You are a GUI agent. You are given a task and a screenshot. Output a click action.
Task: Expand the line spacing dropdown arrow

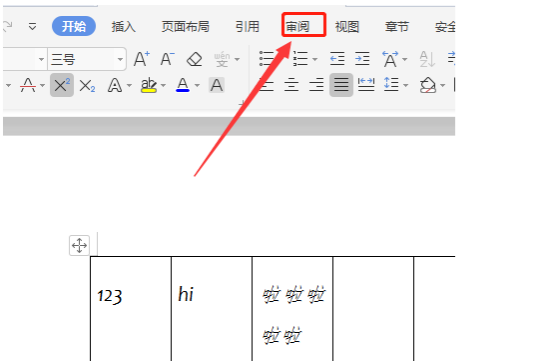(406, 86)
